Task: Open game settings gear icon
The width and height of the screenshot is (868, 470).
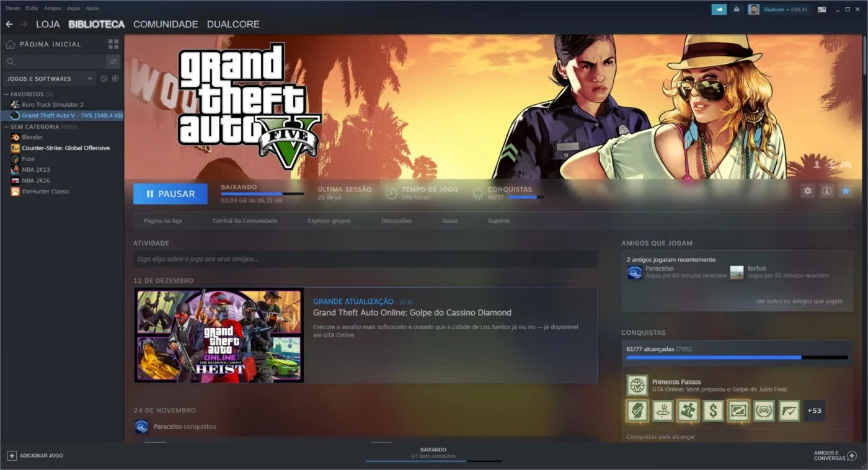Action: point(807,191)
